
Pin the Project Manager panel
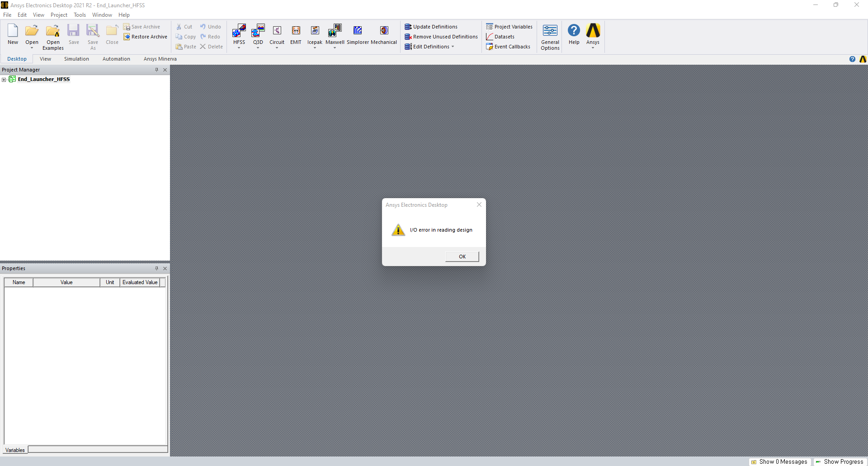click(157, 70)
